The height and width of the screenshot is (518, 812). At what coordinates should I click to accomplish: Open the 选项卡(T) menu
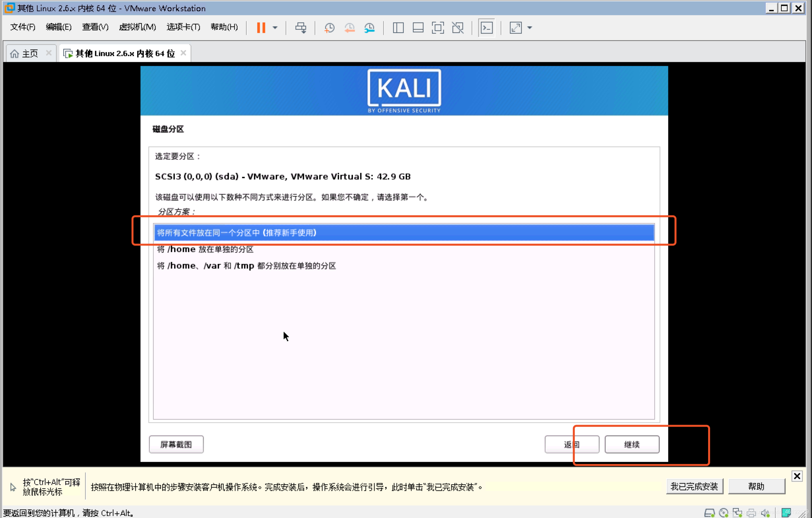183,27
